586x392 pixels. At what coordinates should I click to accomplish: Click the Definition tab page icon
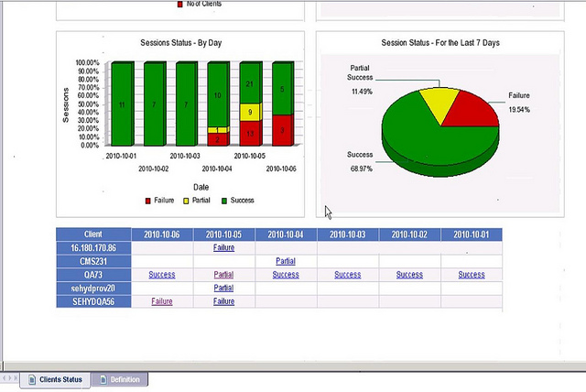tap(103, 379)
